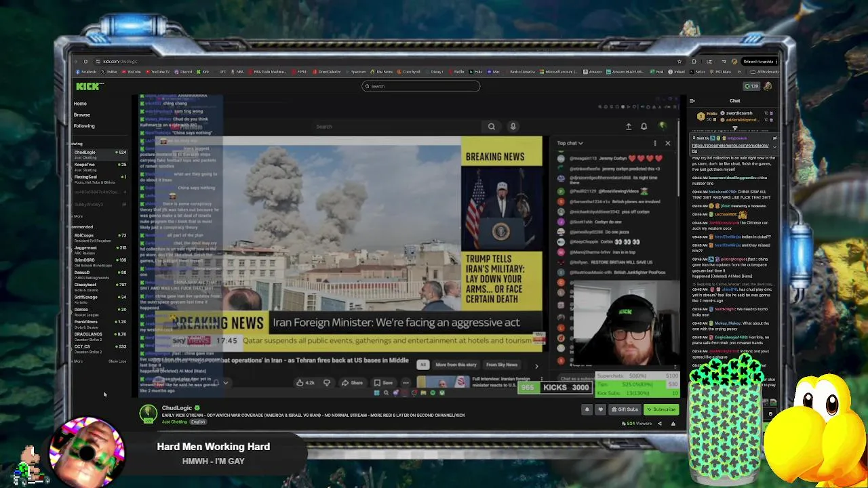Click the chips next arrow
Image resolution: width=868 pixels, height=488 pixels.
(536, 366)
